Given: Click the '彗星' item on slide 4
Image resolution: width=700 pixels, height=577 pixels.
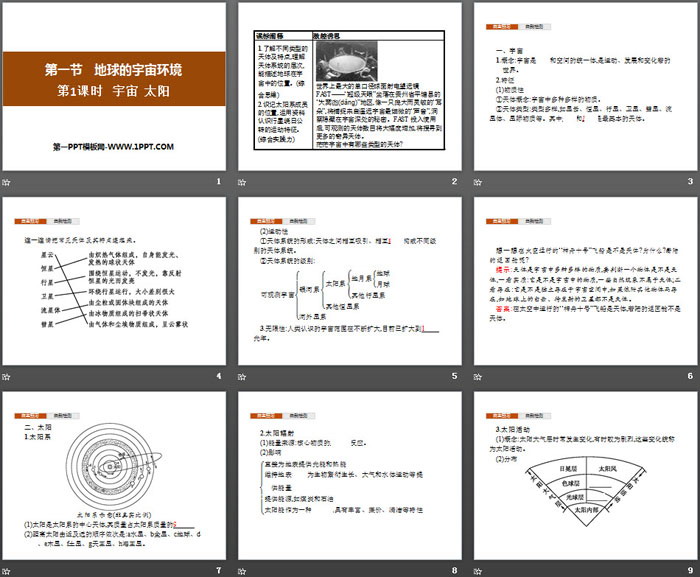Looking at the screenshot, I should 47,324.
